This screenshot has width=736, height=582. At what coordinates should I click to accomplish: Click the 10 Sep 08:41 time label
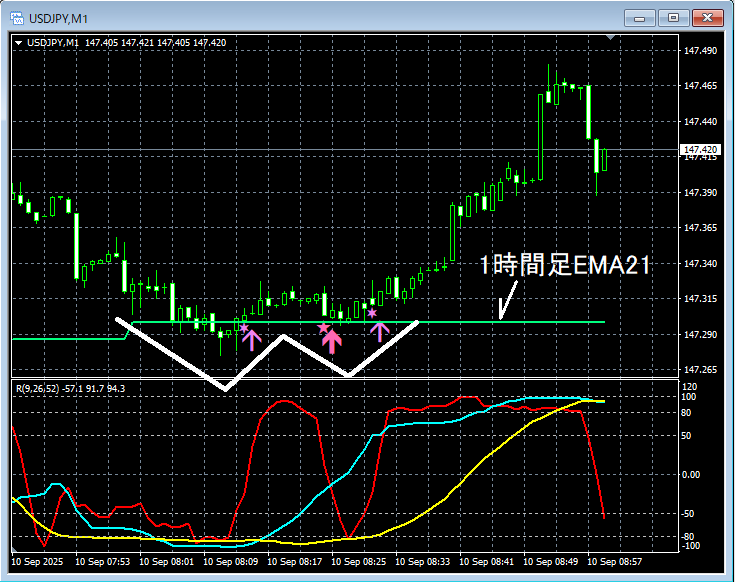click(x=486, y=562)
